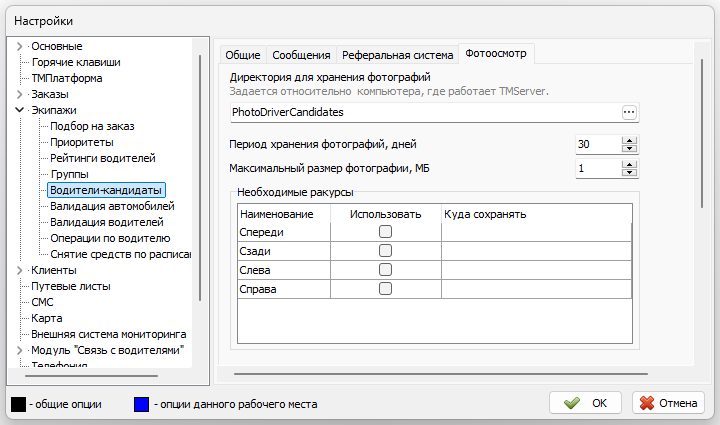Decrease maximum photo size value
Viewport: 720px width, 425px height.
629,173
